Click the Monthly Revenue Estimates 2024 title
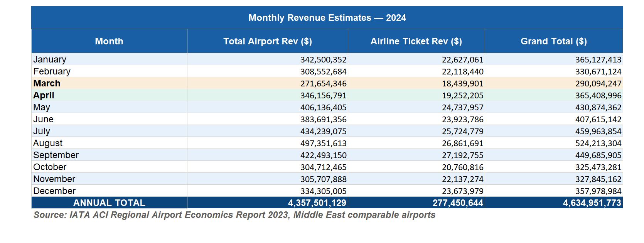The image size is (644, 243). 327,18
